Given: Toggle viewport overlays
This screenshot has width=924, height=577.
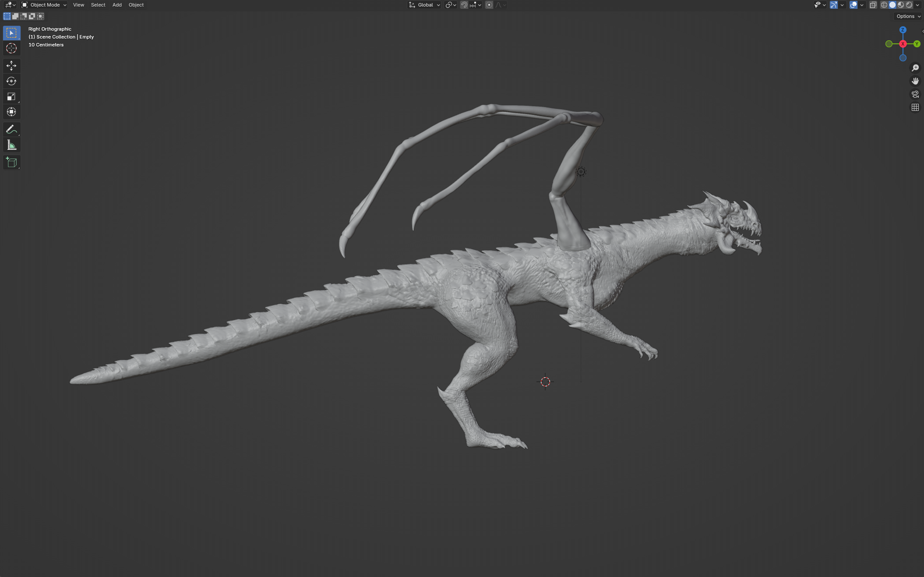Looking at the screenshot, I should click(x=853, y=5).
